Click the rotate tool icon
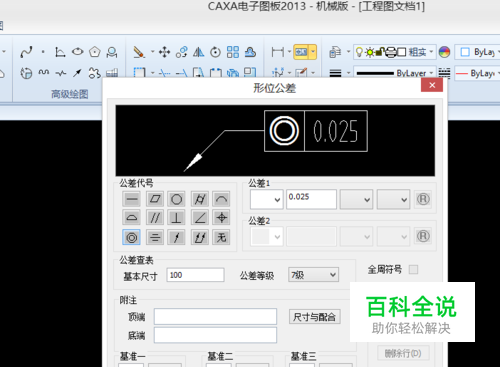This screenshot has width=500, height=367. coord(215,52)
